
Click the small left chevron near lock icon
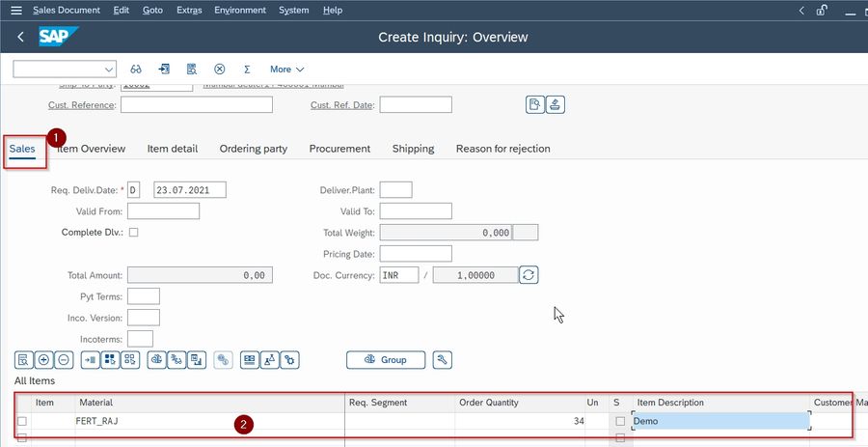pos(801,10)
